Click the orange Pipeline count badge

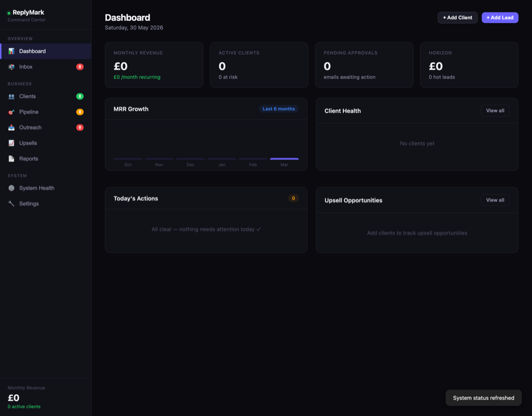coord(80,112)
